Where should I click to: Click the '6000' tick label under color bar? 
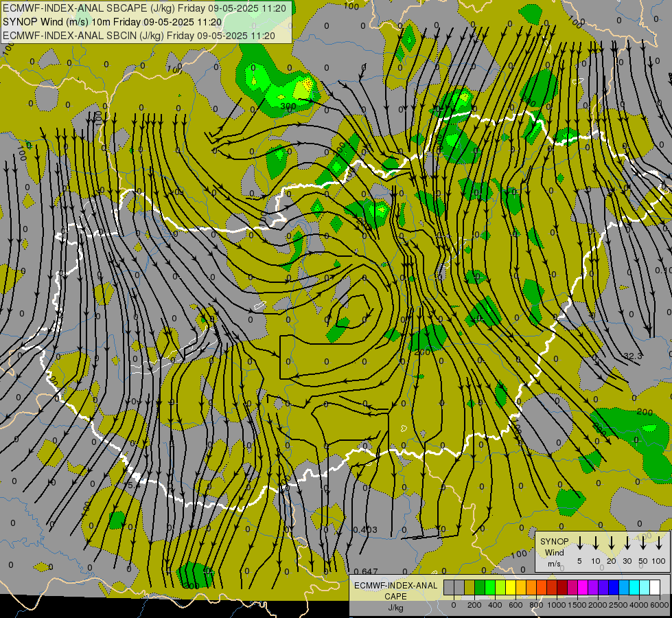pos(660,605)
